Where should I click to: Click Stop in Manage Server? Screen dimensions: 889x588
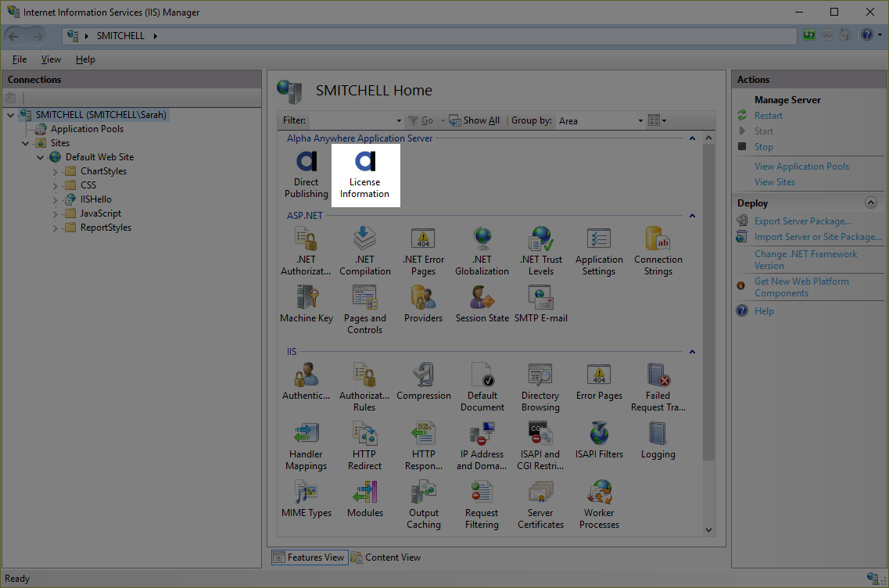[763, 147]
